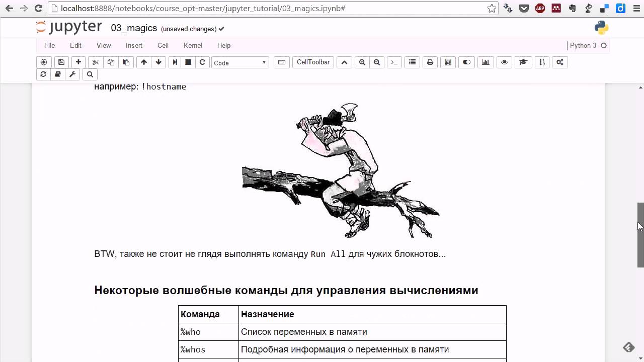Click the Delicious squares extension icon
This screenshot has height=362, width=644.
[604, 8]
